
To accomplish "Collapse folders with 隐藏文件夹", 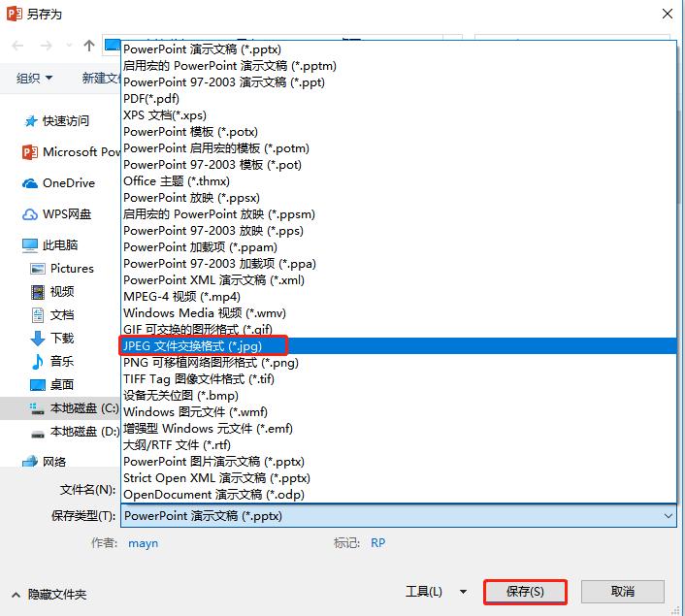I will pyautogui.click(x=49, y=595).
